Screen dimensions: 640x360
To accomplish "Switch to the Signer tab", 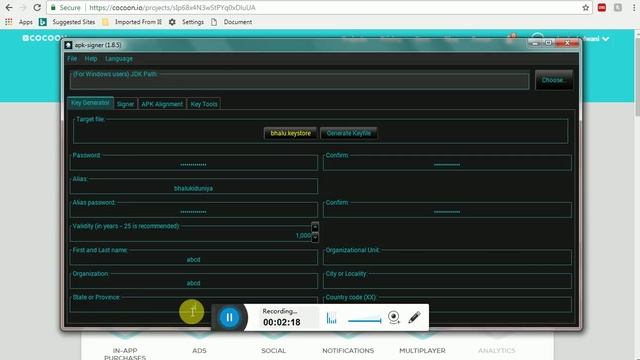I will pos(125,104).
